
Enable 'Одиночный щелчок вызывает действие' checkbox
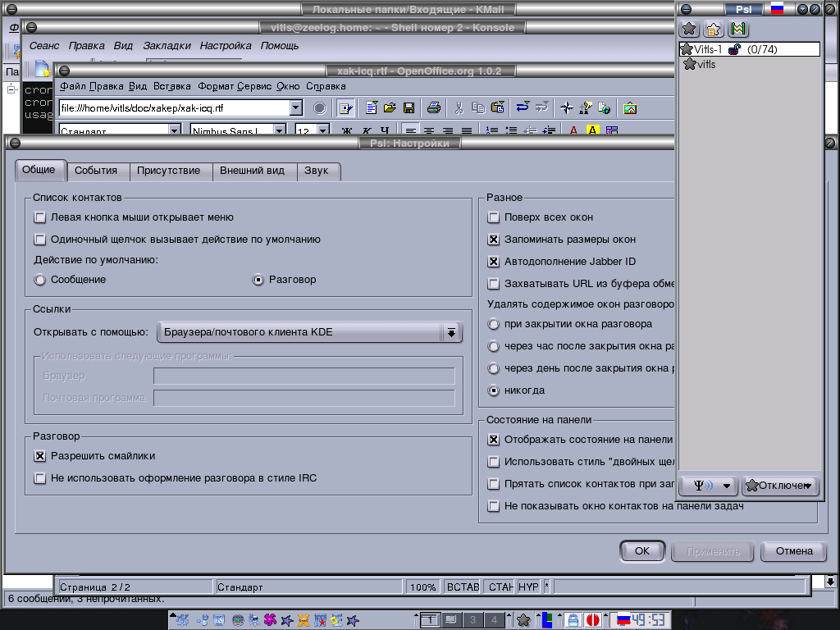(x=39, y=240)
